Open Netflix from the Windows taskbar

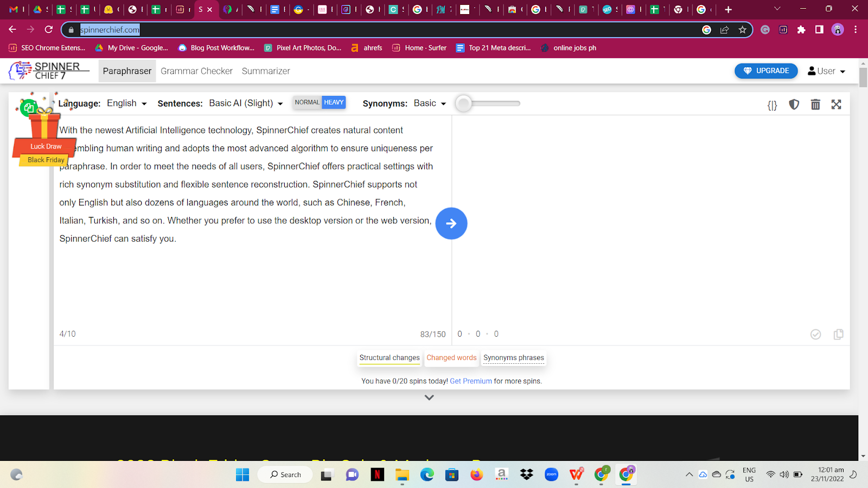(x=378, y=475)
